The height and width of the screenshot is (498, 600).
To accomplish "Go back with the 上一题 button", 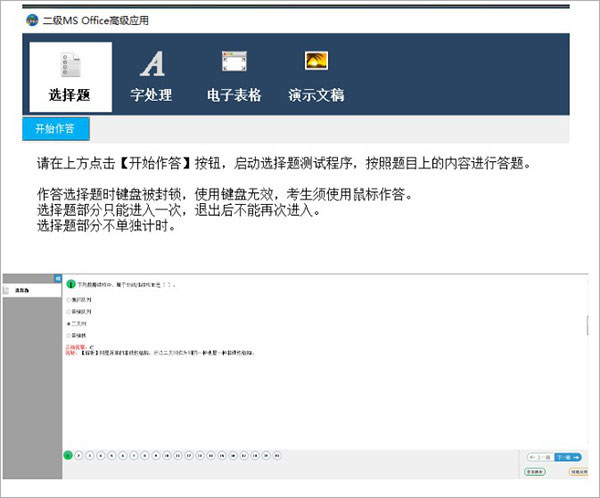I will pos(542,456).
